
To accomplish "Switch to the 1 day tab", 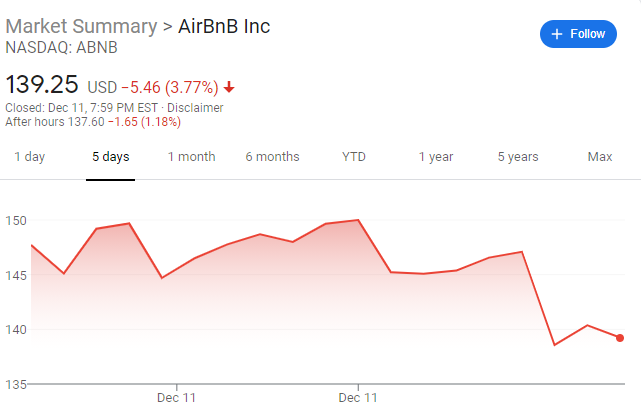I will coord(29,157).
